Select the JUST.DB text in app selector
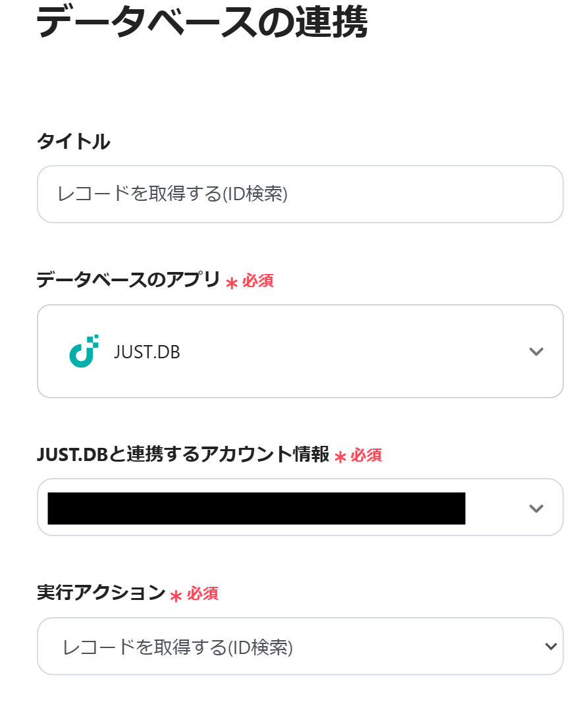The width and height of the screenshot is (588, 708). point(147,352)
